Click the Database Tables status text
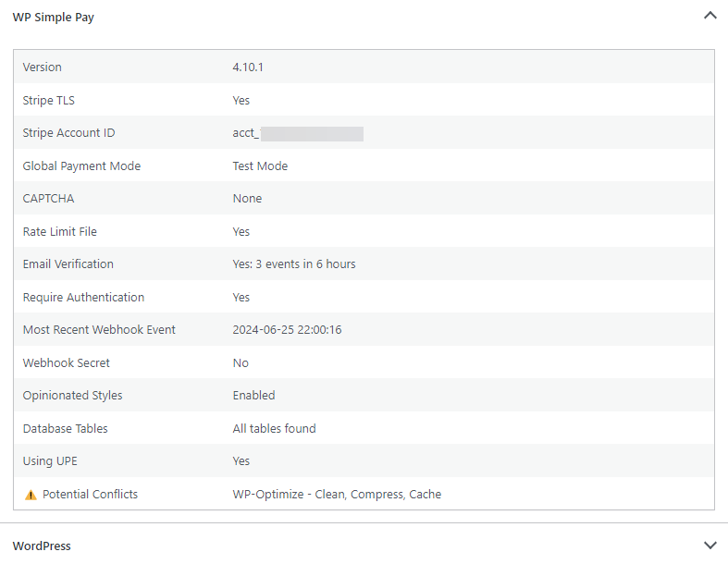 click(x=274, y=429)
